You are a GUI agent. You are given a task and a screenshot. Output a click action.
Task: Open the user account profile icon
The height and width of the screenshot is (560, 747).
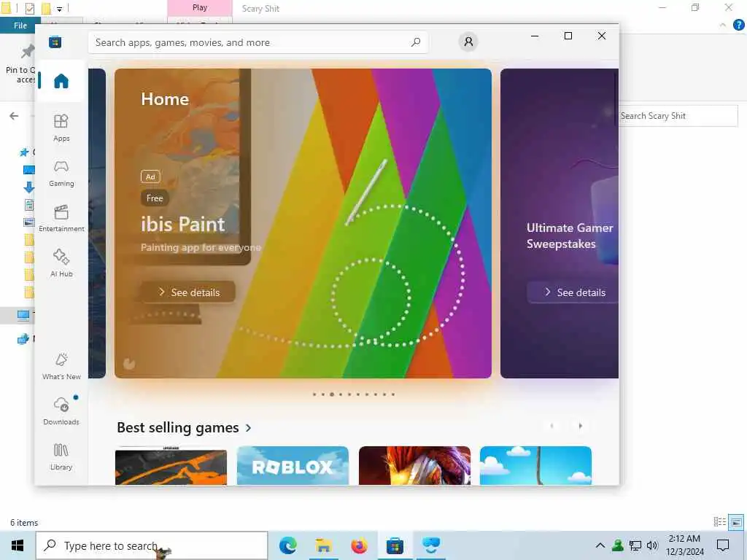pos(468,42)
